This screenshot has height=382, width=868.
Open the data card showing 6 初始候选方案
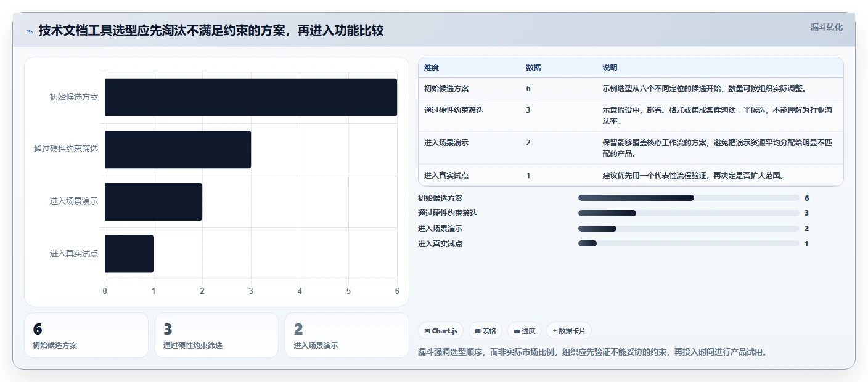click(86, 335)
